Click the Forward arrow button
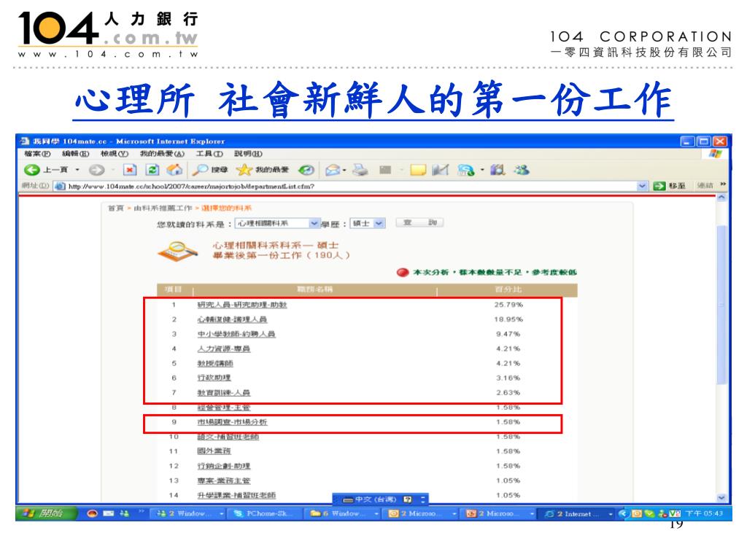 coord(97,169)
